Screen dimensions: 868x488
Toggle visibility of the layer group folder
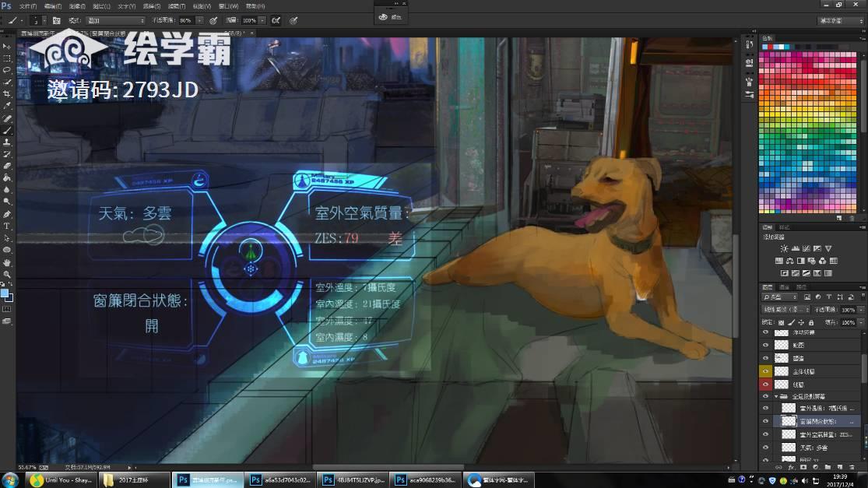coord(765,396)
